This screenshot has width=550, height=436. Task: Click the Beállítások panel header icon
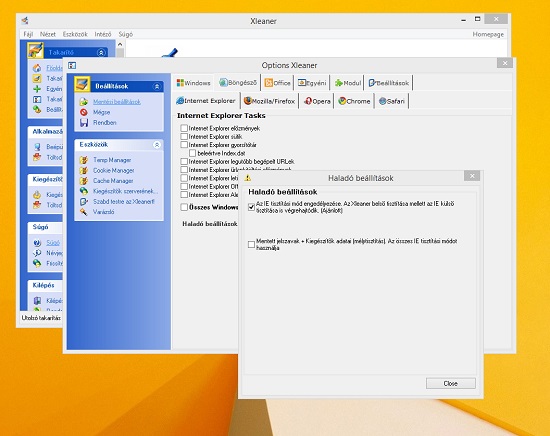(82, 85)
